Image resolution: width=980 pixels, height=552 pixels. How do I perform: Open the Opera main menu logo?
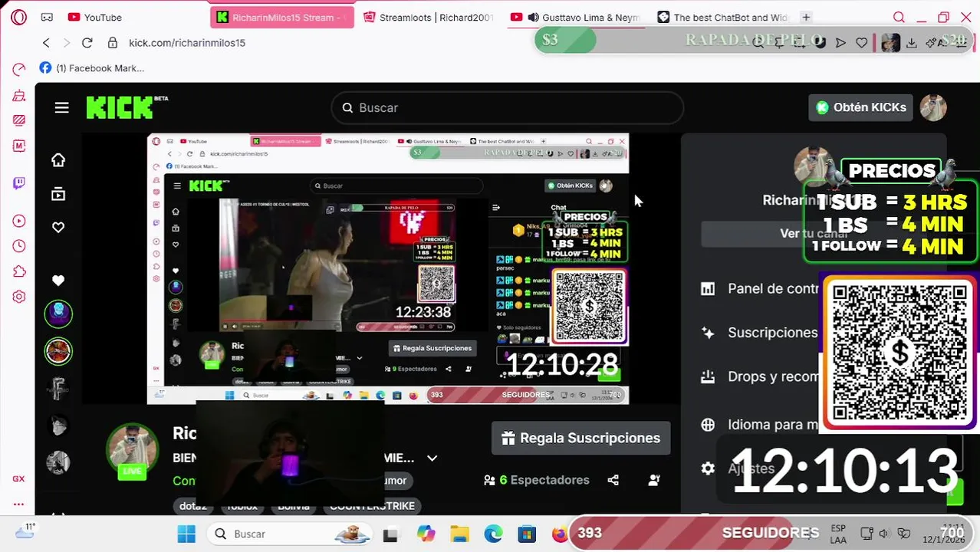[19, 17]
